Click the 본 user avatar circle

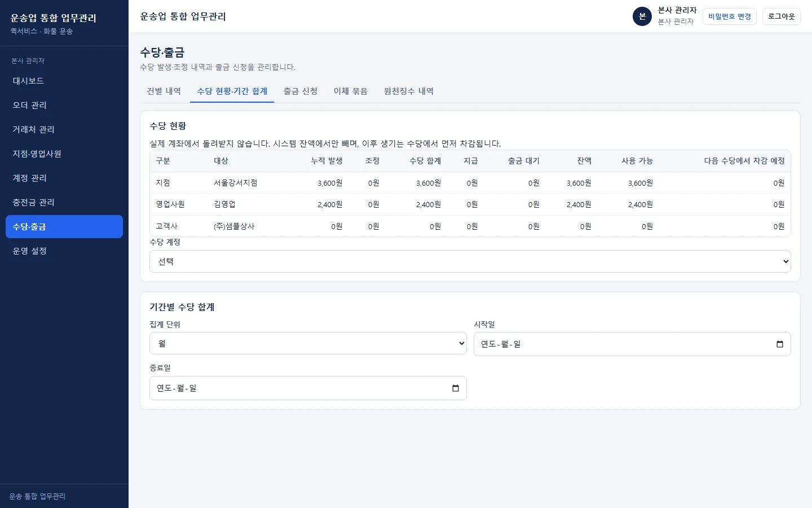tap(642, 16)
